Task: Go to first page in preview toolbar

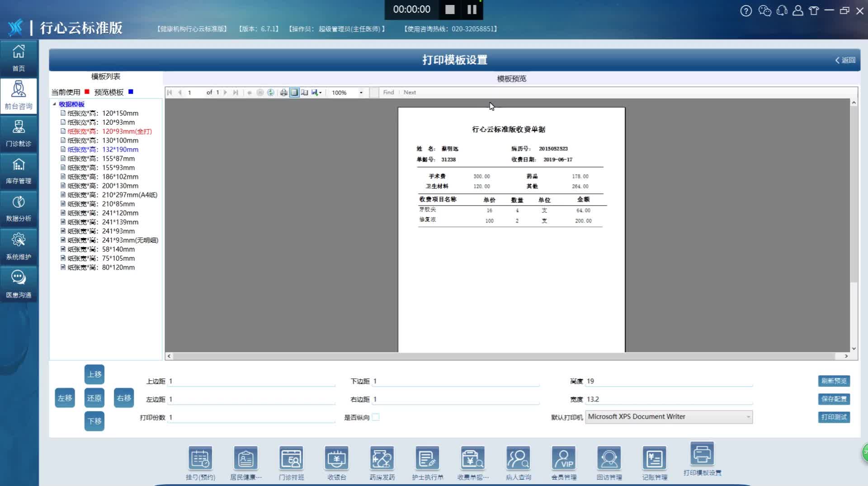Action: (170, 93)
